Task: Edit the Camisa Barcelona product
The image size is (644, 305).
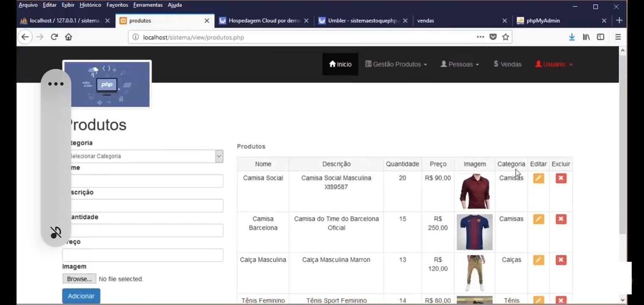Action: pyautogui.click(x=539, y=219)
